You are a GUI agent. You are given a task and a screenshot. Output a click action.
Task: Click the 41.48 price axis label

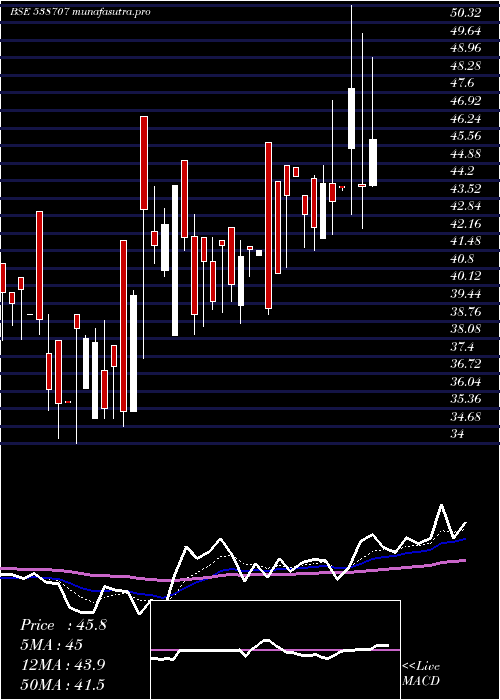tap(466, 242)
